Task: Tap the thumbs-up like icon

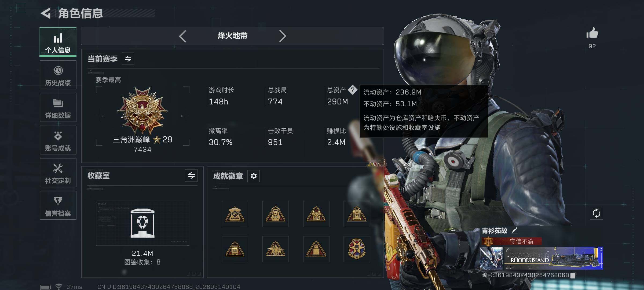Action: 592,33
